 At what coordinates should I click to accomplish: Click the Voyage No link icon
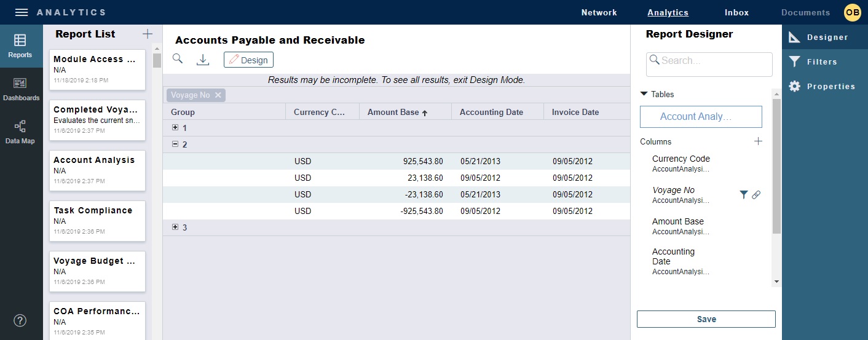click(756, 195)
